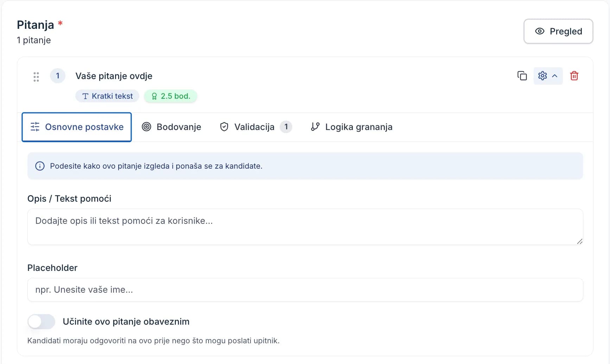Go to the Logika grananja tab
This screenshot has height=364, width=610.
(351, 127)
